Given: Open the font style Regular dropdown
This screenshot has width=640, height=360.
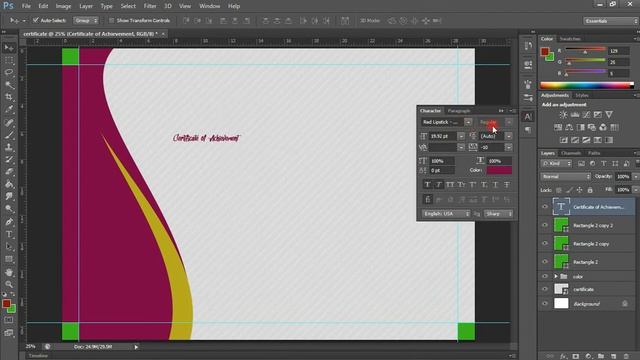Looking at the screenshot, I should 509,122.
